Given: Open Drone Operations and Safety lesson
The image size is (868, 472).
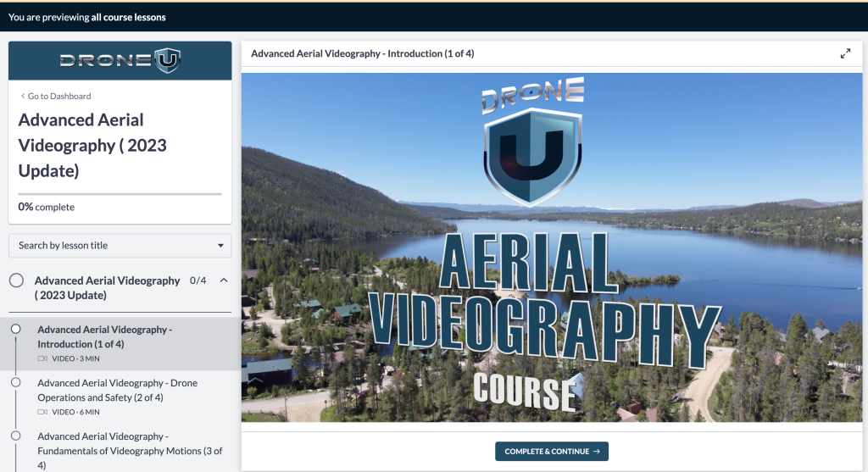Looking at the screenshot, I should (120, 397).
